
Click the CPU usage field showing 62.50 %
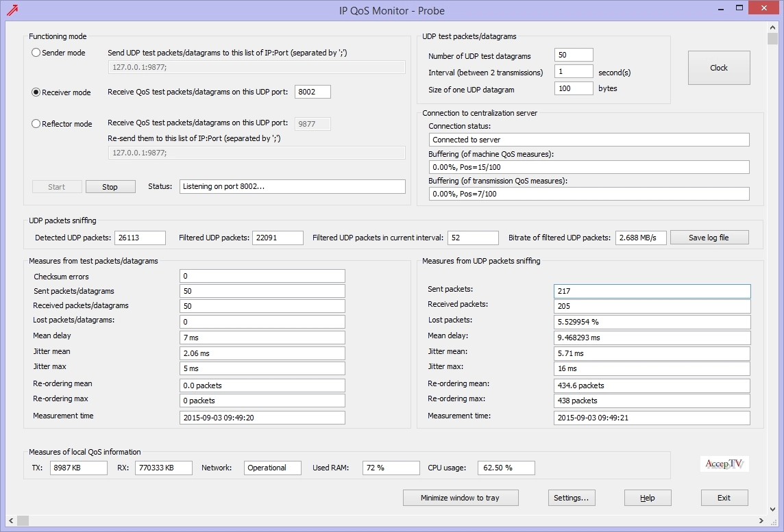506,468
